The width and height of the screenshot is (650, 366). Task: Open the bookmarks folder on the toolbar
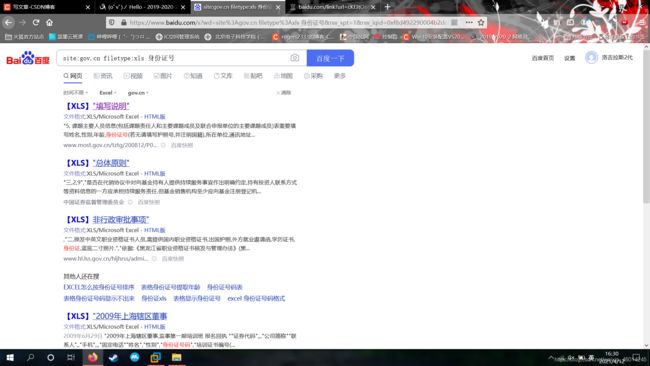[24, 37]
